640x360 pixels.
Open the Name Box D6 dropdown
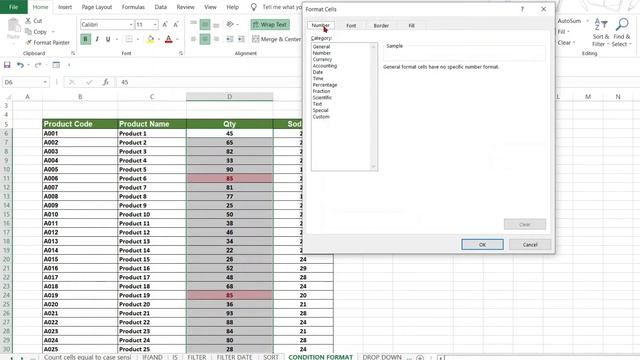coord(45,82)
